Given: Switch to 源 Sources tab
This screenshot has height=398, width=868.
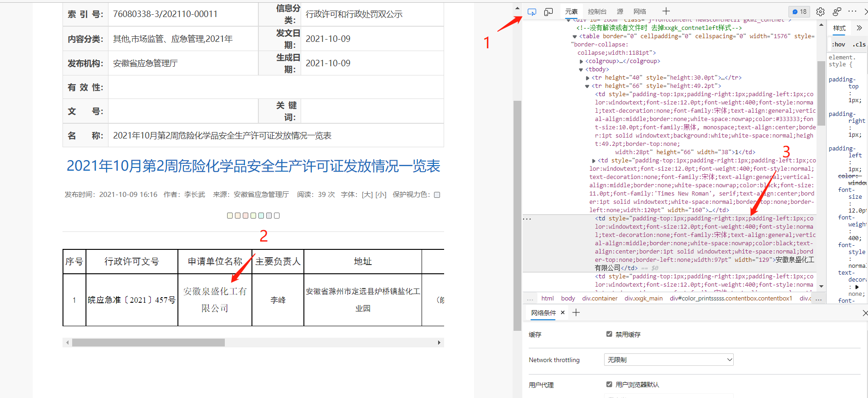Looking at the screenshot, I should pyautogui.click(x=620, y=12).
